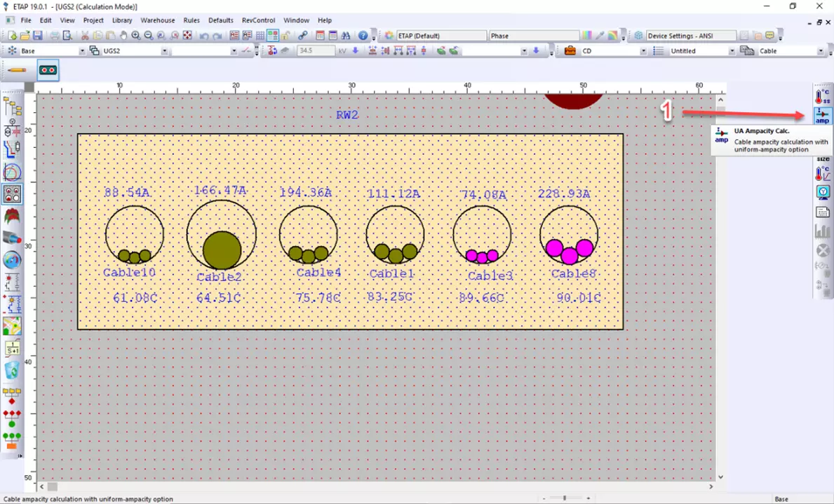Open the Warehouse menu
The height and width of the screenshot is (504, 834).
tap(157, 20)
